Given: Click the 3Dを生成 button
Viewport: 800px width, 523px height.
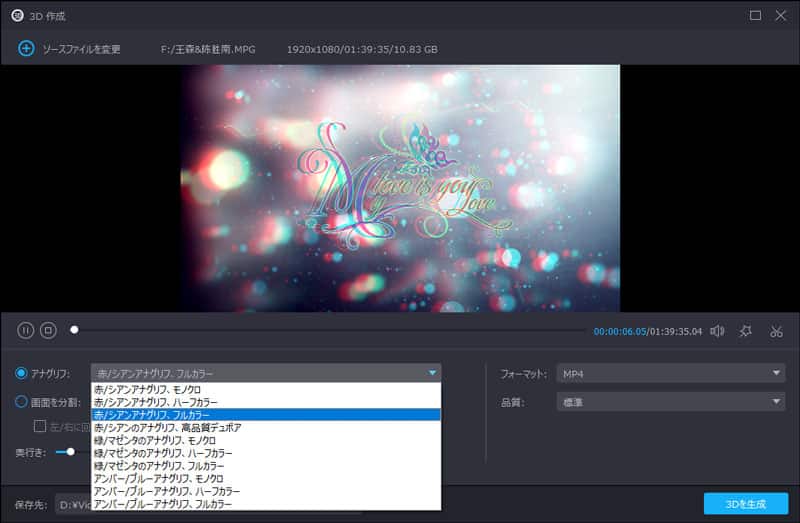Looking at the screenshot, I should pos(745,504).
